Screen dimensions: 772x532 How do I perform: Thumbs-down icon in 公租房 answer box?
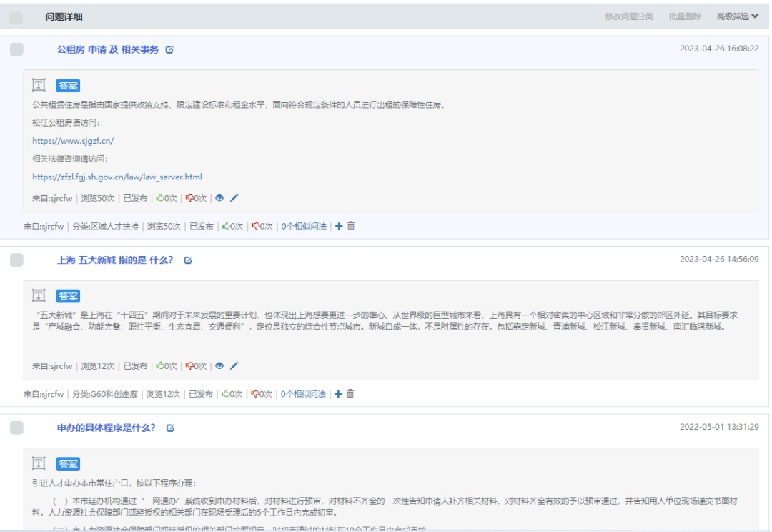pos(189,198)
